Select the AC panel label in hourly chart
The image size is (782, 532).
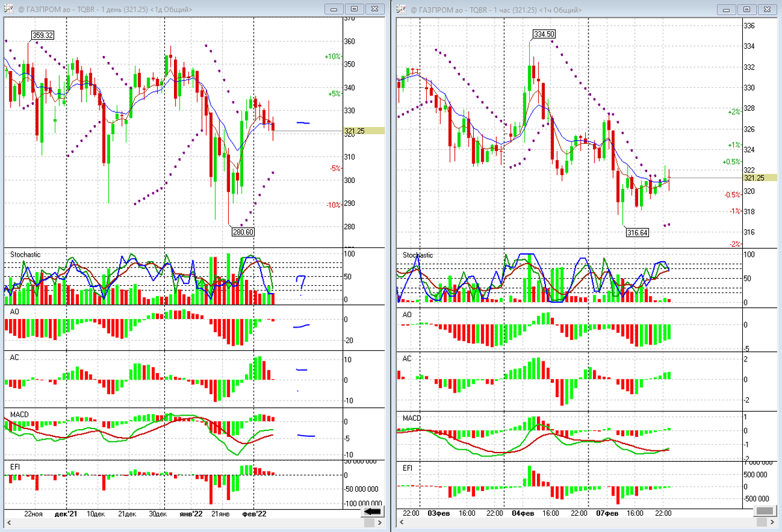pyautogui.click(x=407, y=358)
